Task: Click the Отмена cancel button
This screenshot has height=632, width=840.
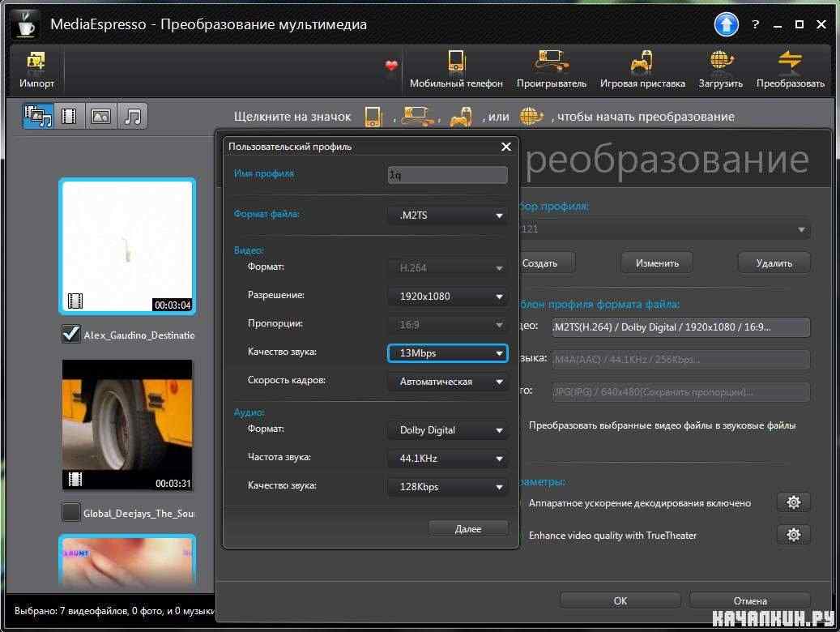Action: pyautogui.click(x=750, y=600)
